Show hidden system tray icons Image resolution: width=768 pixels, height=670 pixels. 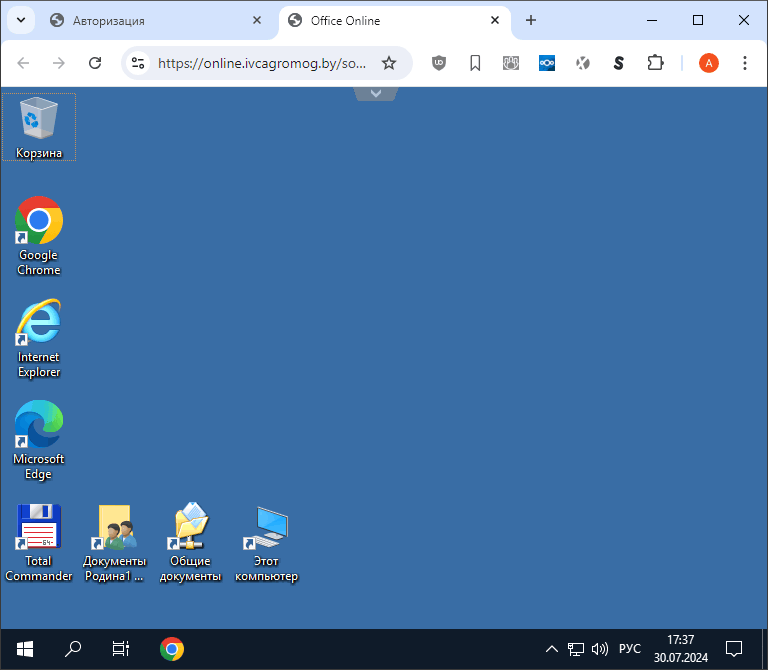(x=551, y=649)
